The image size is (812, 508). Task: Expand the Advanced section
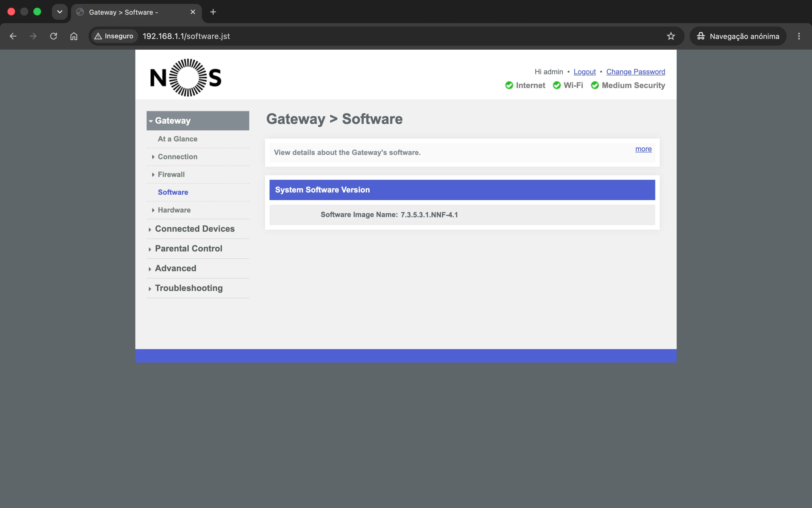pos(175,268)
